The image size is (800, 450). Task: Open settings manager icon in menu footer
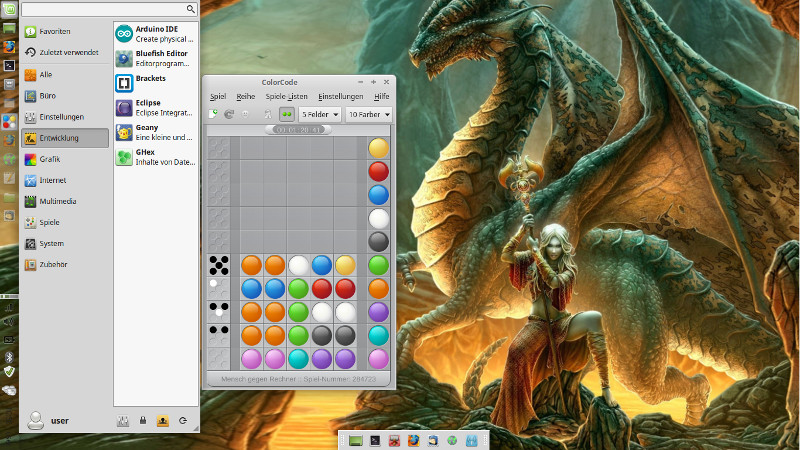pyautogui.click(x=123, y=421)
